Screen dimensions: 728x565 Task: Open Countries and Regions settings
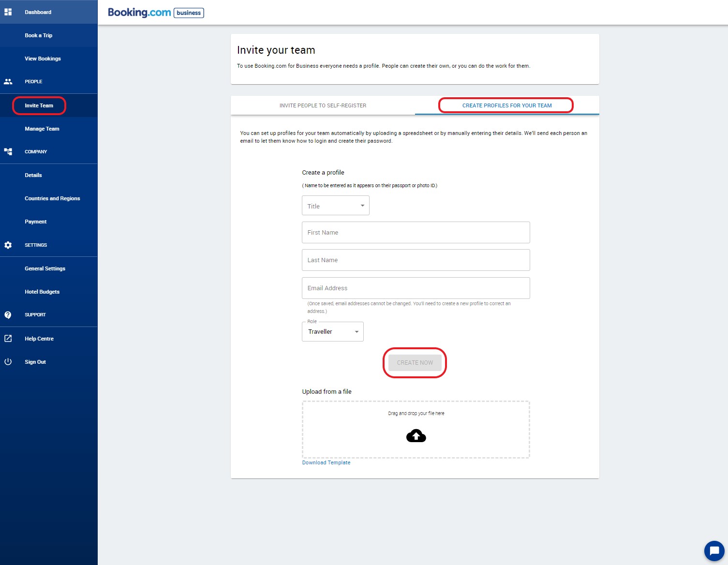[52, 198]
